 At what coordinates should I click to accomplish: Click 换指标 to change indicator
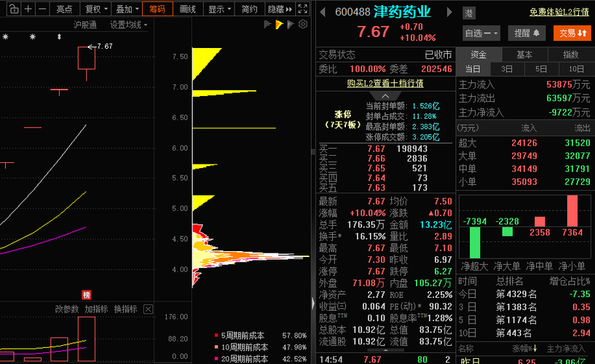125,309
